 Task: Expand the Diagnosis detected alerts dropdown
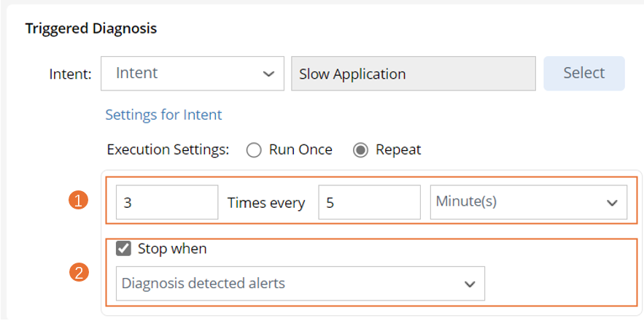point(300,284)
